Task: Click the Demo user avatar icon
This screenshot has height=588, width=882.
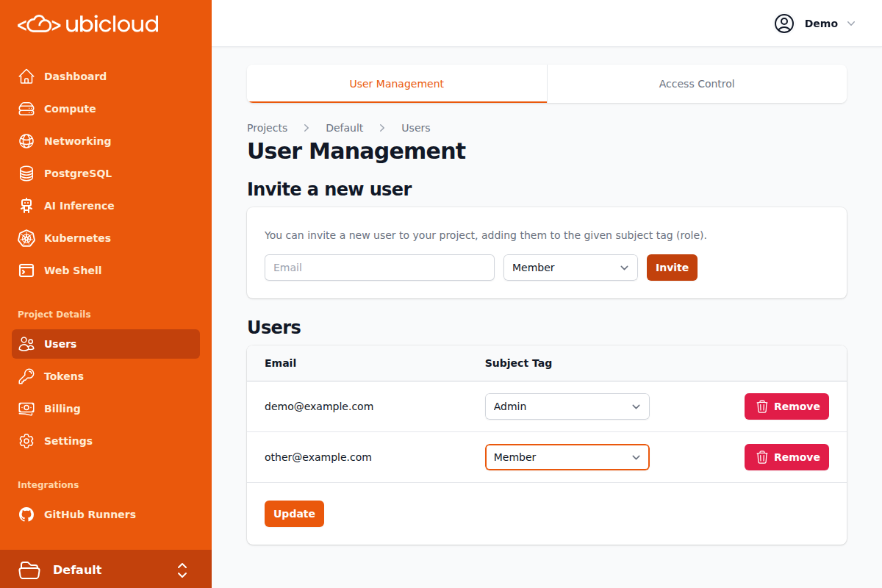Action: coord(784,24)
